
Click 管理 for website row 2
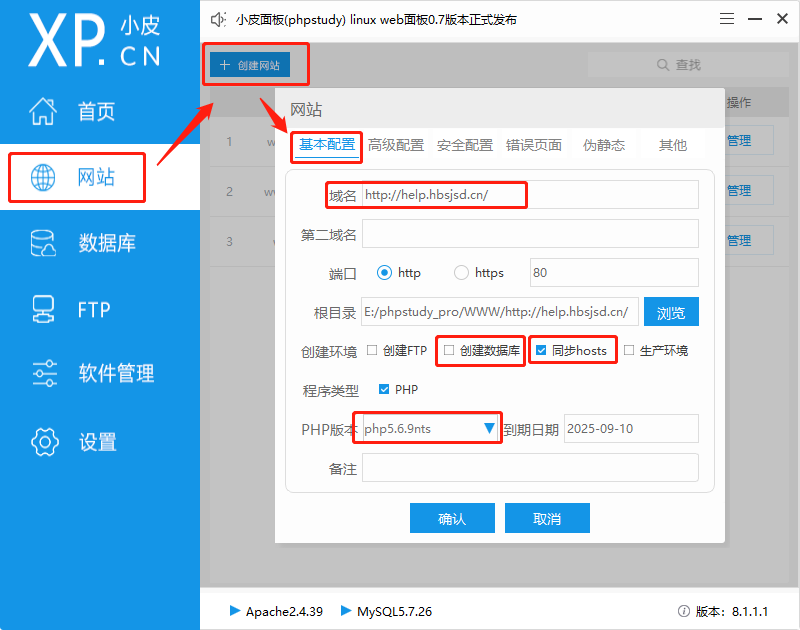pyautogui.click(x=739, y=190)
